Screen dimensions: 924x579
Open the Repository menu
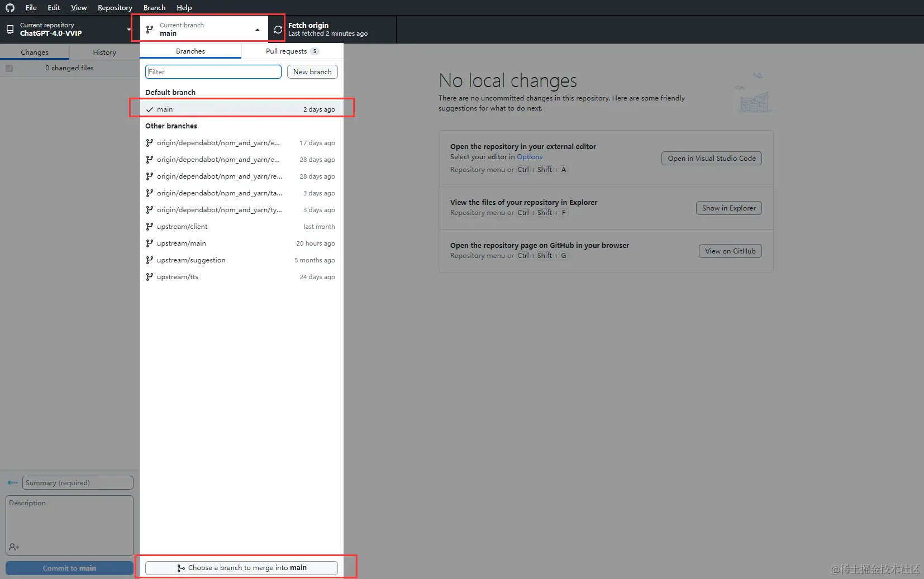(115, 8)
